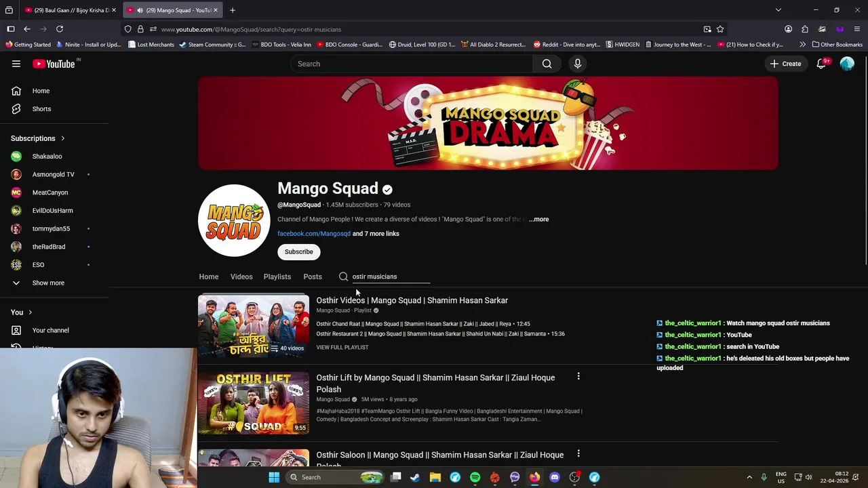
Task: Go to YouTube home via the logo
Action: pos(54,64)
